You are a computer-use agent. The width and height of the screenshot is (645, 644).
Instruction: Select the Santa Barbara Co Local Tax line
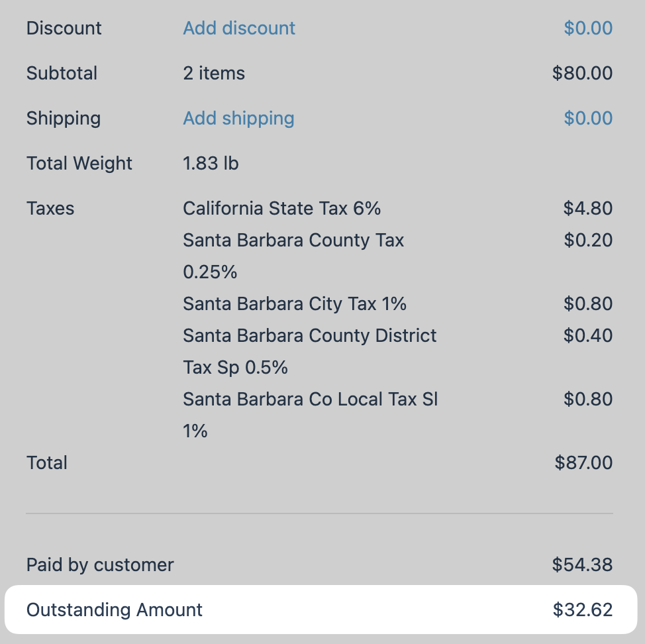(311, 415)
